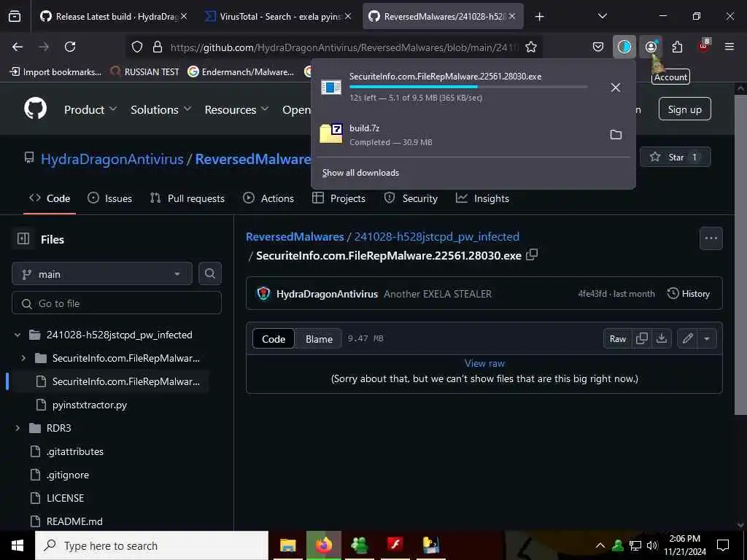This screenshot has height=560, width=747.
Task: Copy the file path next to filename
Action: 532,255
